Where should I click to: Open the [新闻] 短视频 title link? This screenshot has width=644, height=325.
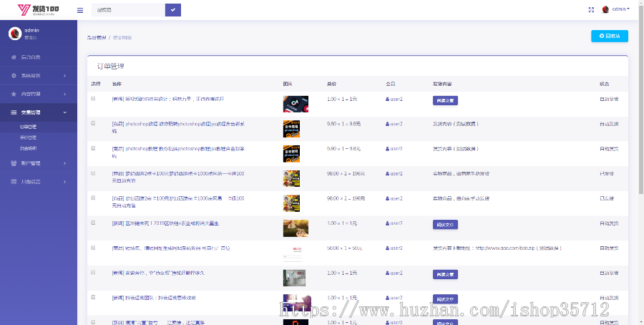(x=167, y=99)
